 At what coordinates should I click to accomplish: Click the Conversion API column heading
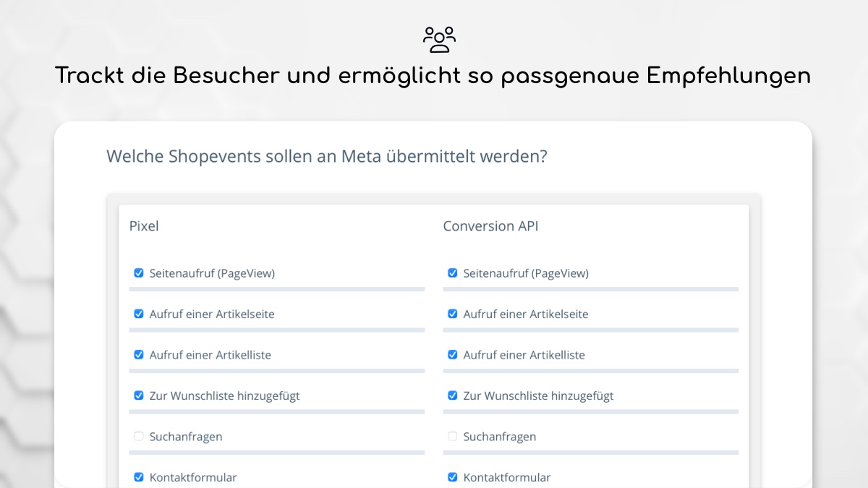click(x=490, y=226)
